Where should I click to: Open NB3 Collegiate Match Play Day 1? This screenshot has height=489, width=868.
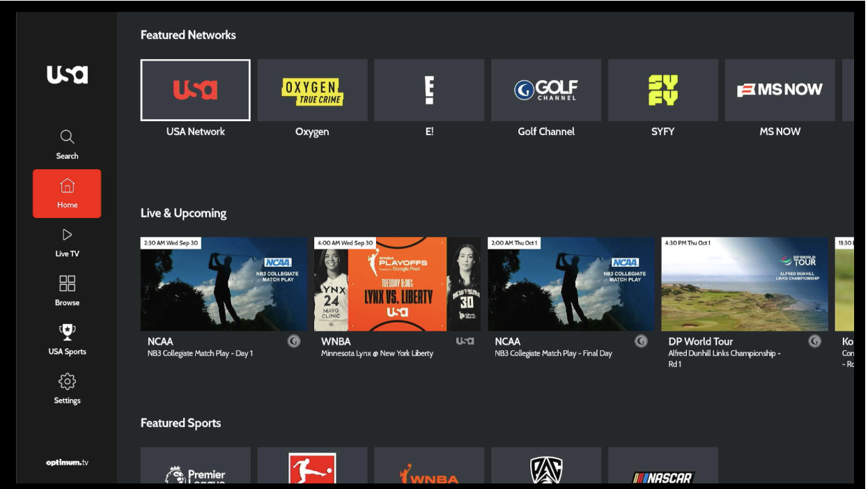point(224,284)
